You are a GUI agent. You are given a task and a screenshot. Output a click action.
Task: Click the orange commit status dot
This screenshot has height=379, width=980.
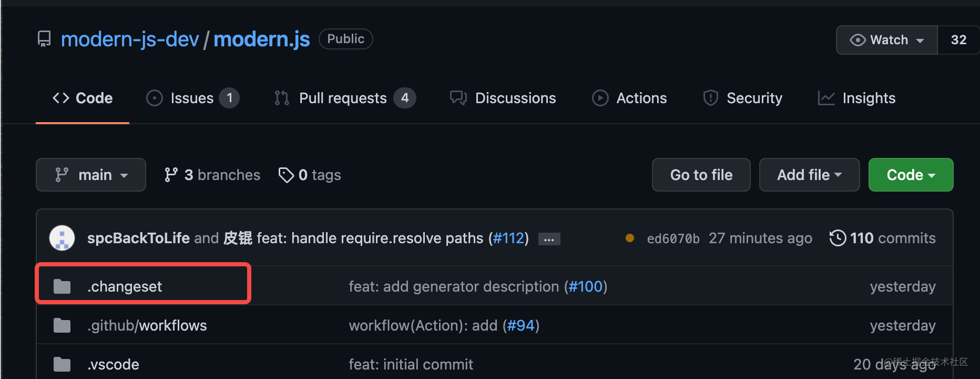click(x=629, y=238)
